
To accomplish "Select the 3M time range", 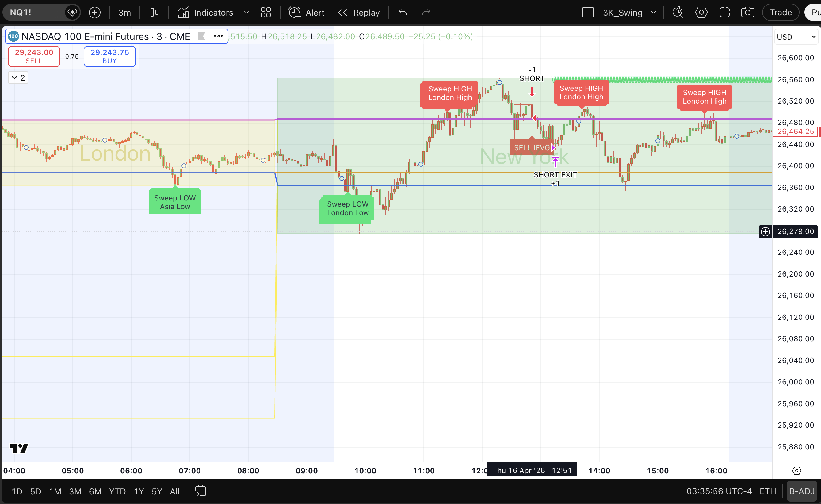I will coord(75,491).
